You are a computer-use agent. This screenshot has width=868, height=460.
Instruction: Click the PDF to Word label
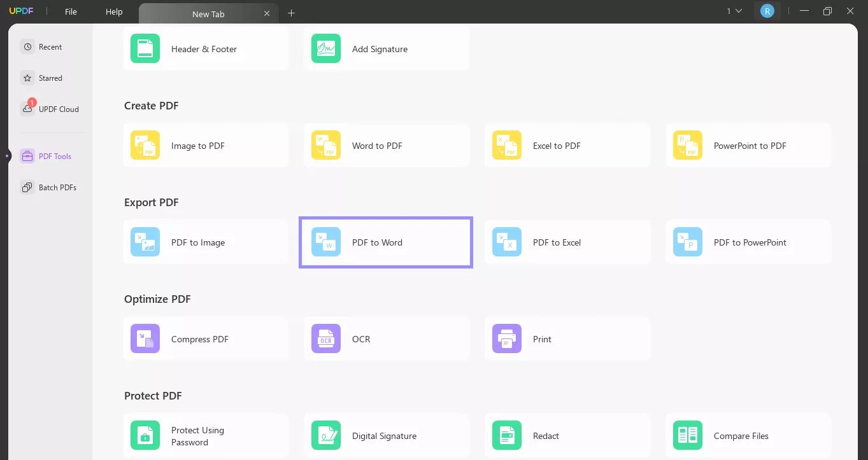click(x=377, y=242)
